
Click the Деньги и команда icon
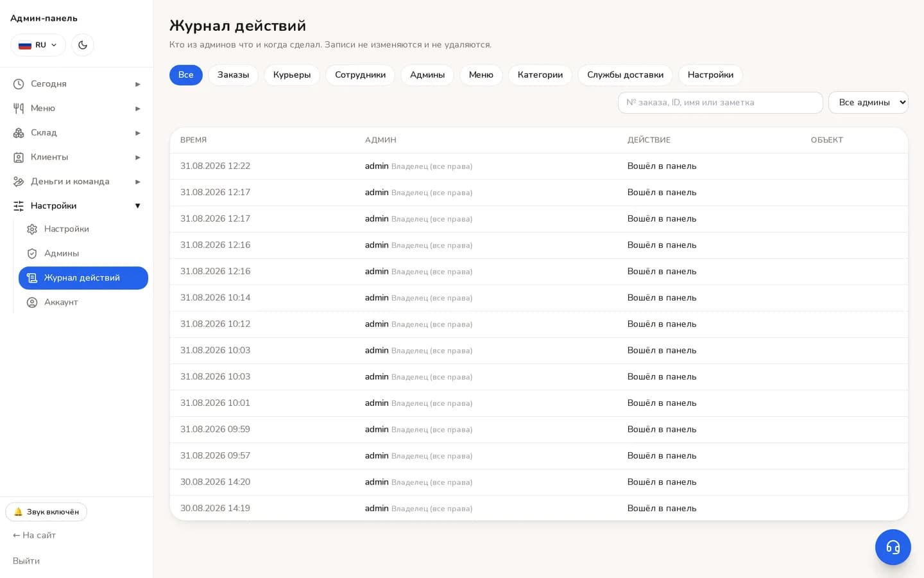pyautogui.click(x=19, y=182)
